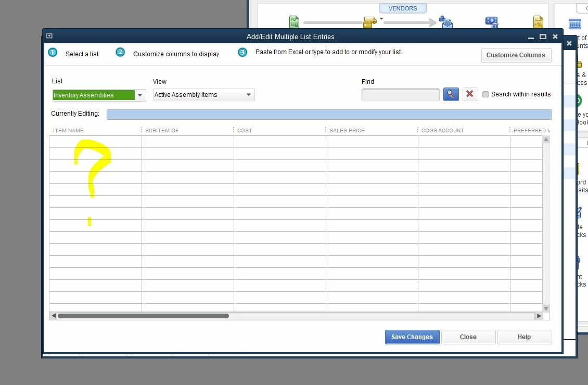This screenshot has width=588, height=385.
Task: Click the purchase order icon in Vendors flow
Action: [295, 22]
